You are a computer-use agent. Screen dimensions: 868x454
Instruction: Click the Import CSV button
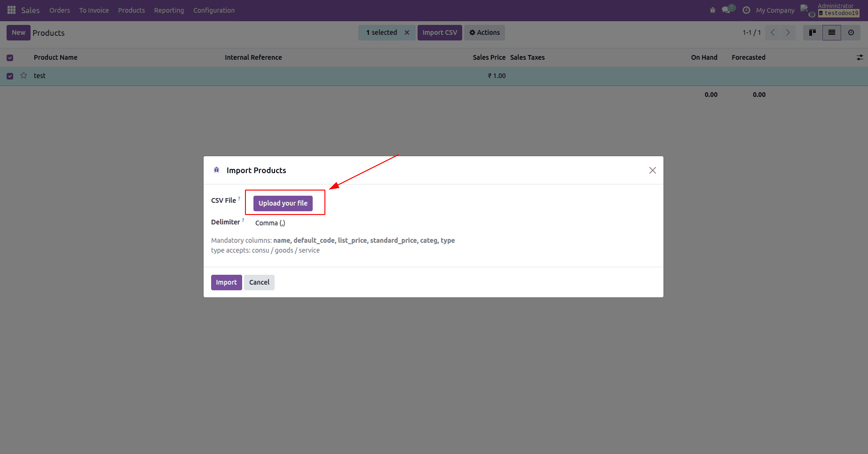[440, 32]
